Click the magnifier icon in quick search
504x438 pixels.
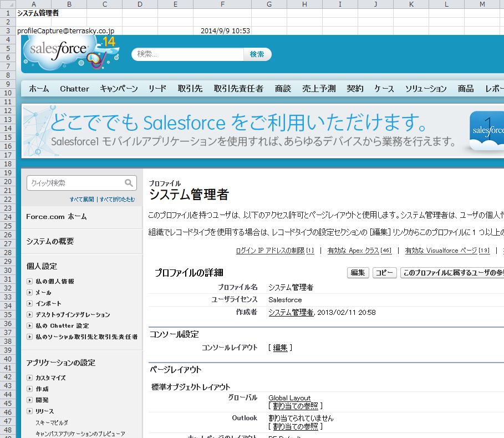click(129, 183)
